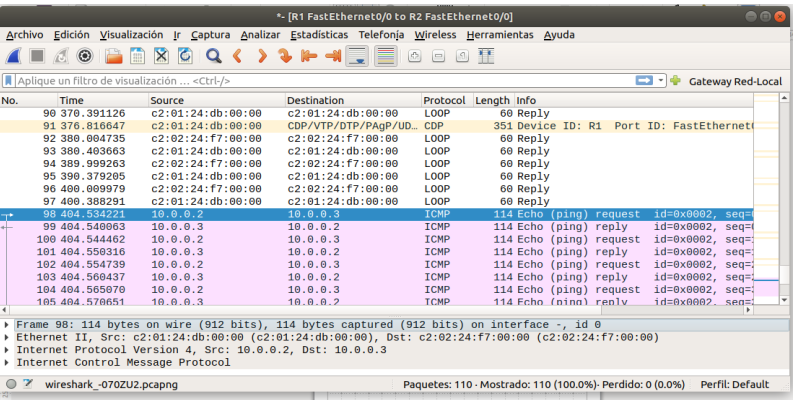Add a filter button with plus icon
Image resolution: width=793 pixels, height=402 pixels.
675,81
